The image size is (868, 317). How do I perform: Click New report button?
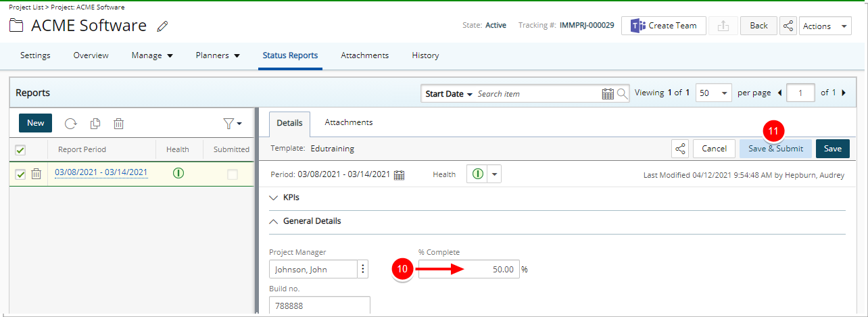(x=35, y=123)
